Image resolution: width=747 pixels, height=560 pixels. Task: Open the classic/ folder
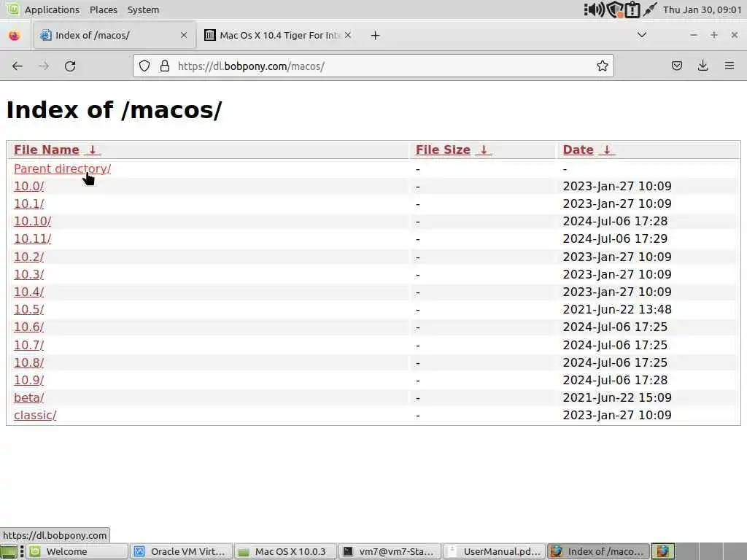coord(35,415)
